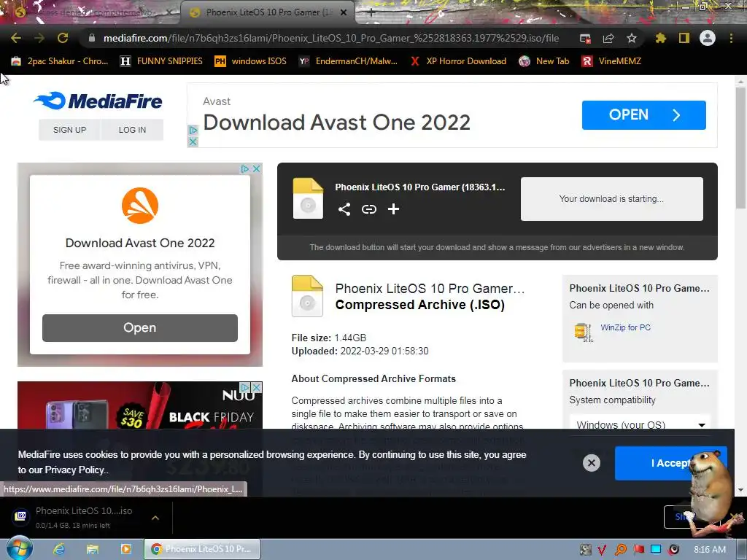Click the page vertical scrollbar thumb
The image size is (747, 560).
pos(740,147)
